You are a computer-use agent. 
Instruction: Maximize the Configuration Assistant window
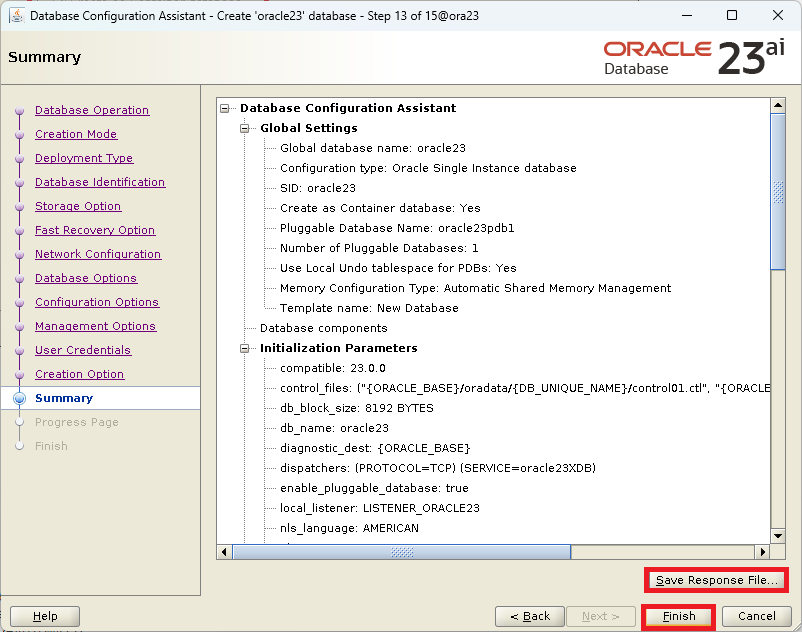[x=732, y=15]
